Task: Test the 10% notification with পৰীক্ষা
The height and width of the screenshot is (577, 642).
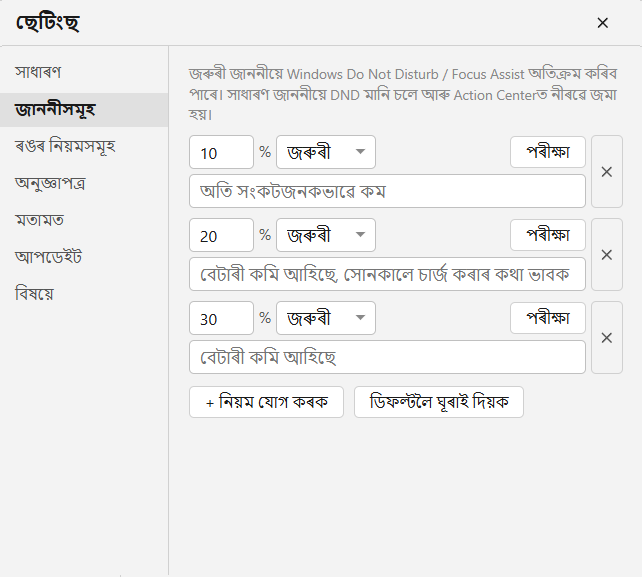Action: pos(548,152)
